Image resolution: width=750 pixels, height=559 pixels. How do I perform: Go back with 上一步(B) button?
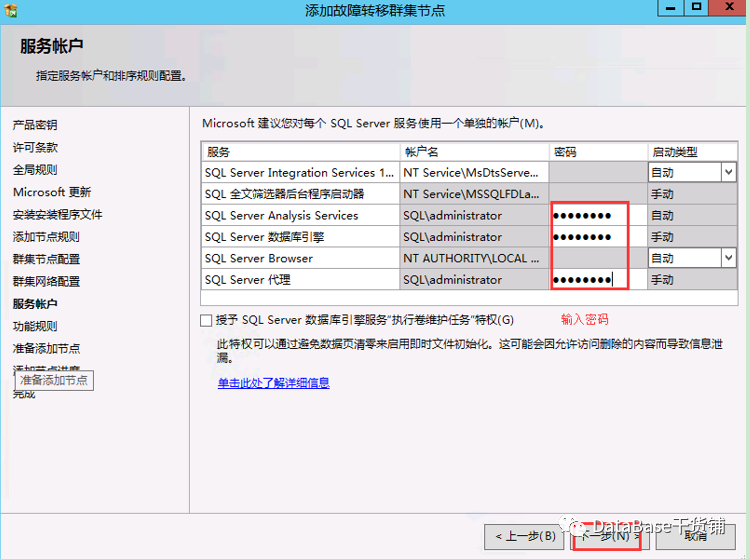(525, 537)
